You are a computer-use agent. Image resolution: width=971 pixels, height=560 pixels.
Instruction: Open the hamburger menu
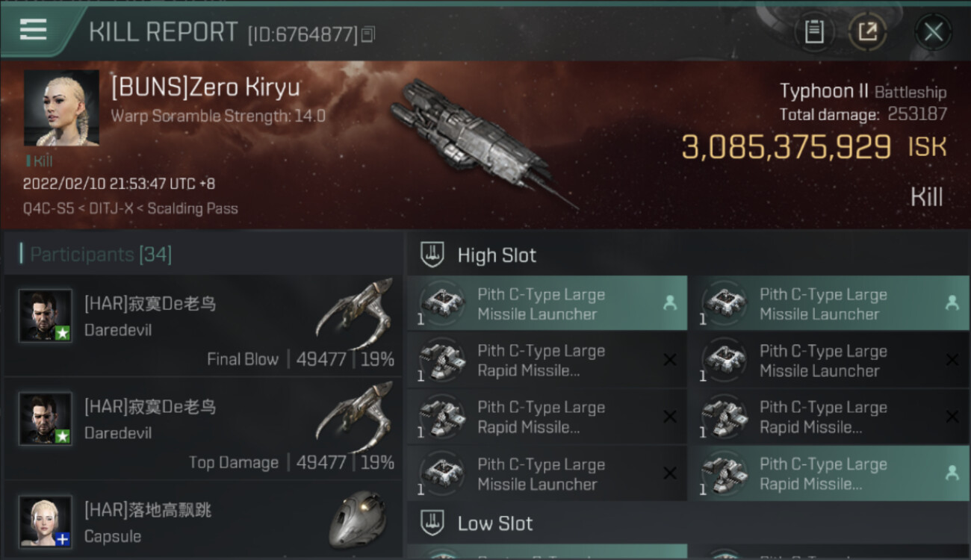[34, 30]
